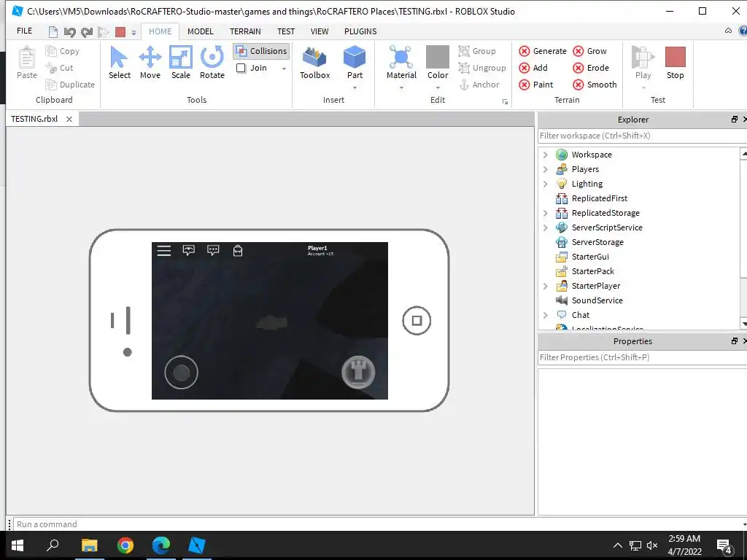Click the grey Color swatch

(x=438, y=57)
